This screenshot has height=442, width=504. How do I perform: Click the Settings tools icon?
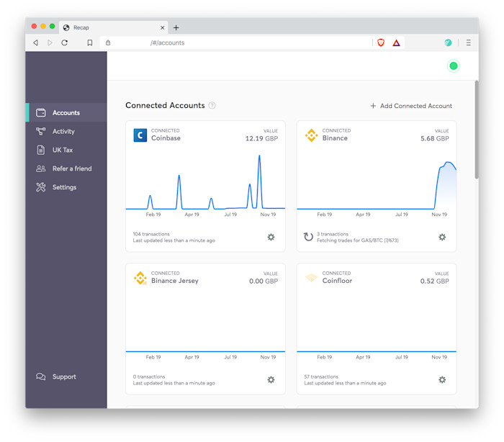tap(41, 187)
